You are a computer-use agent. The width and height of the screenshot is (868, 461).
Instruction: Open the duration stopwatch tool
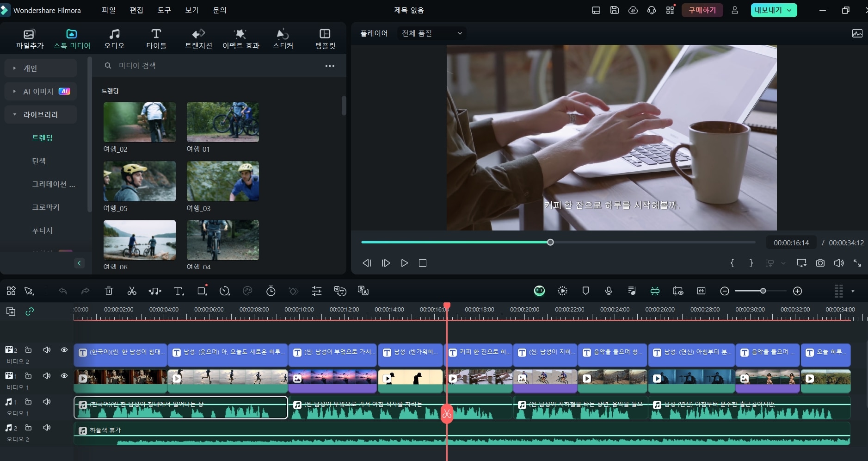click(x=271, y=291)
